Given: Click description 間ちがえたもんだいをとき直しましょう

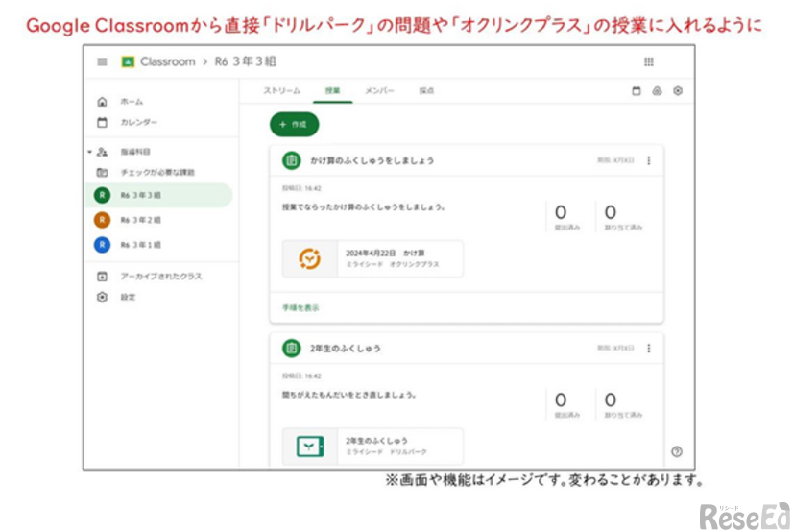Looking at the screenshot, I should pos(349,395).
